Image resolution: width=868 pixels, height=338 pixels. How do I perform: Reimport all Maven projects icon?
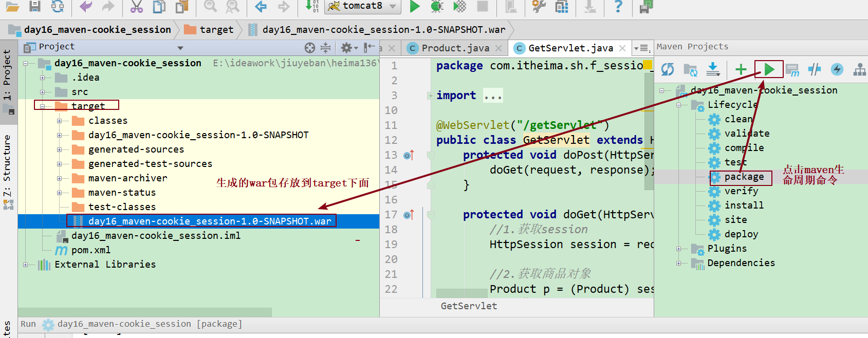(x=668, y=69)
